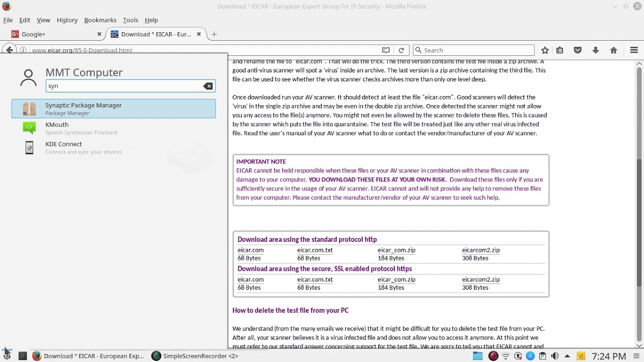
Task: Open the Firefox hamburger menu
Action: pyautogui.click(x=634, y=50)
